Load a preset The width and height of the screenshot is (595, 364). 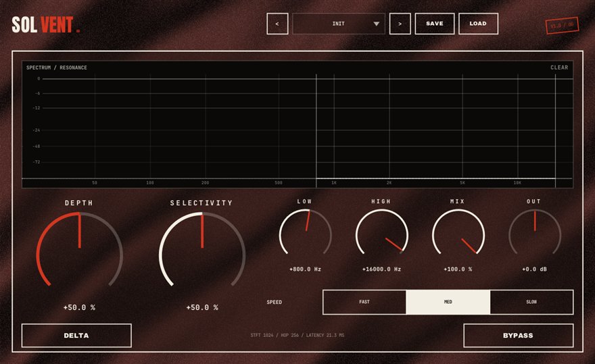pos(478,24)
